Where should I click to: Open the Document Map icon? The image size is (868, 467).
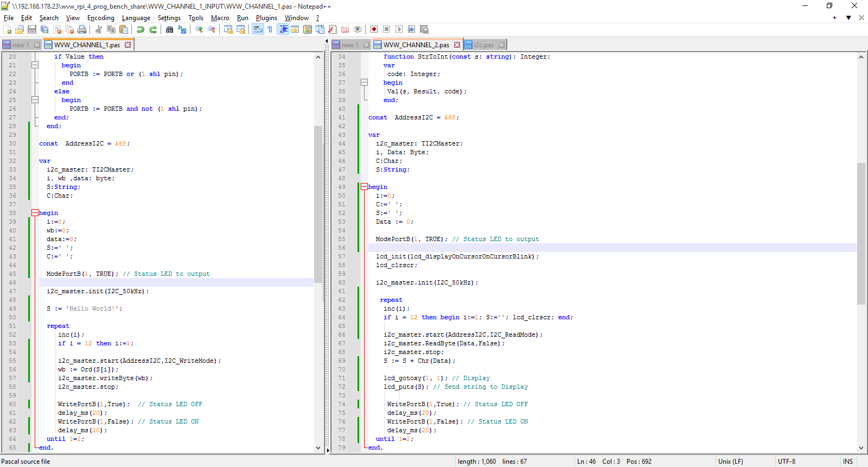[308, 29]
